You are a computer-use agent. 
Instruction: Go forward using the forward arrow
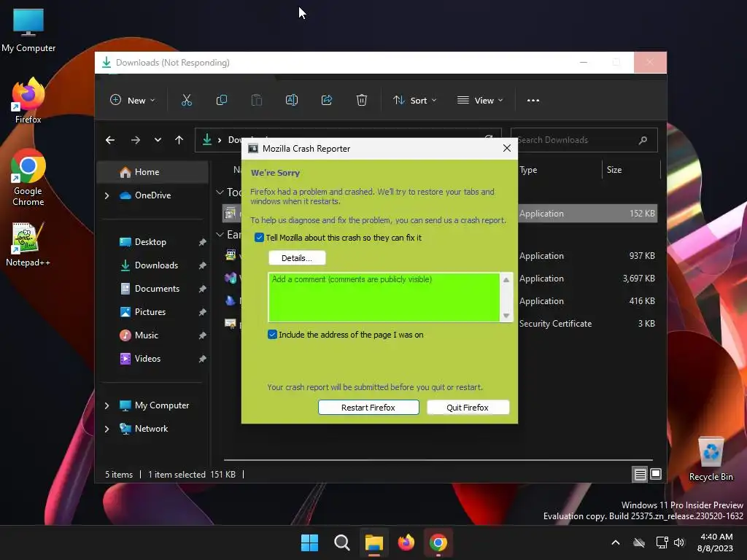click(x=135, y=140)
